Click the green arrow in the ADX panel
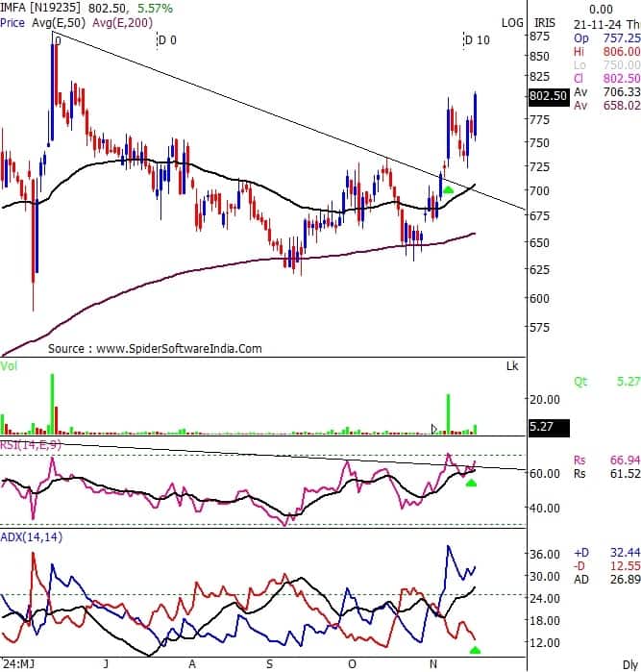The image size is (641, 672). (475, 650)
